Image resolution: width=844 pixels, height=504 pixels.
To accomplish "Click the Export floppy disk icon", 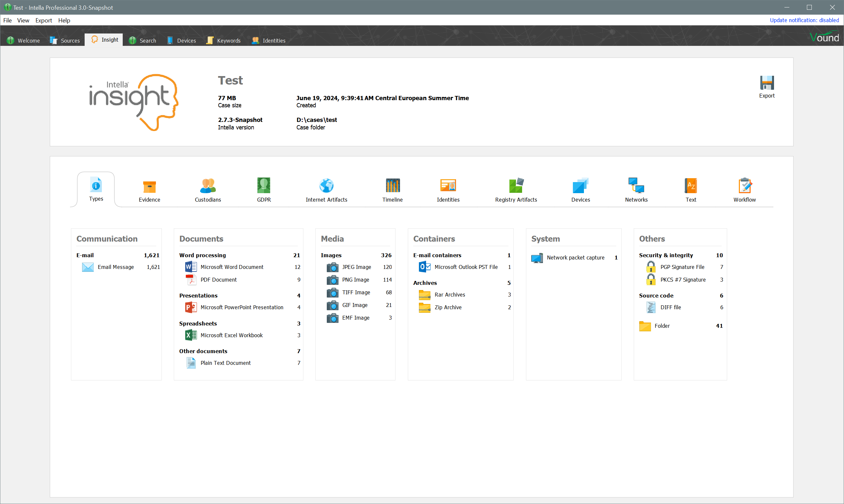I will (x=767, y=83).
